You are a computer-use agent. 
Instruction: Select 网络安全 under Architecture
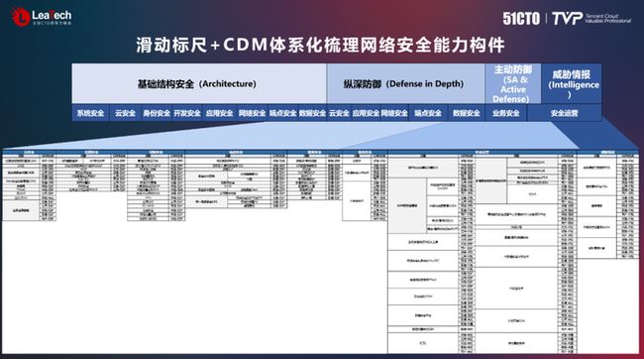coord(252,113)
